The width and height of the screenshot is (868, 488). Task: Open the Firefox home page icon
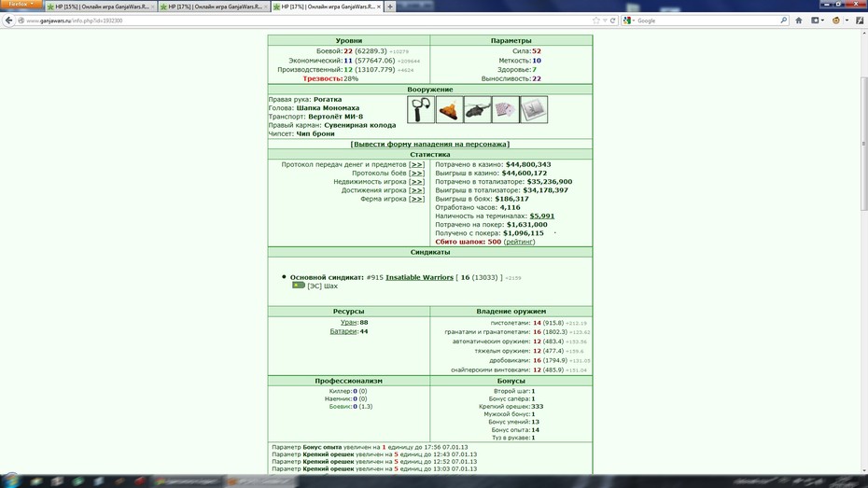point(799,21)
